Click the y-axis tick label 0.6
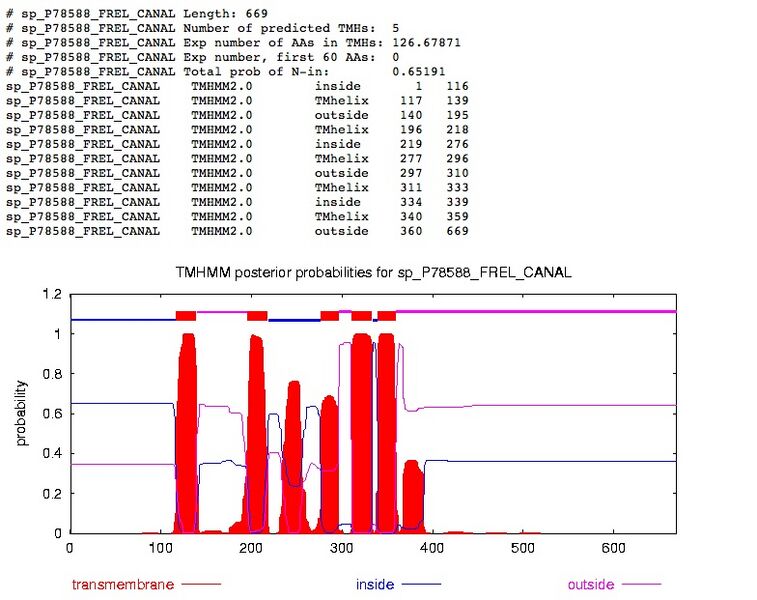The width and height of the screenshot is (757, 600). (x=50, y=413)
